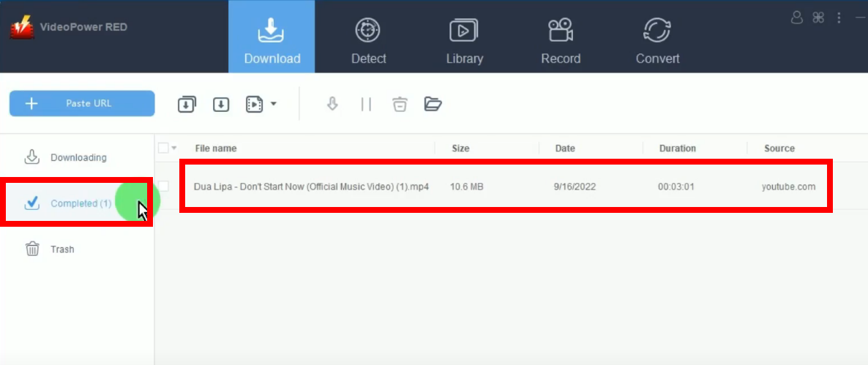The width and height of the screenshot is (868, 365).
Task: Click the youtube.com source cell
Action: [x=788, y=187]
